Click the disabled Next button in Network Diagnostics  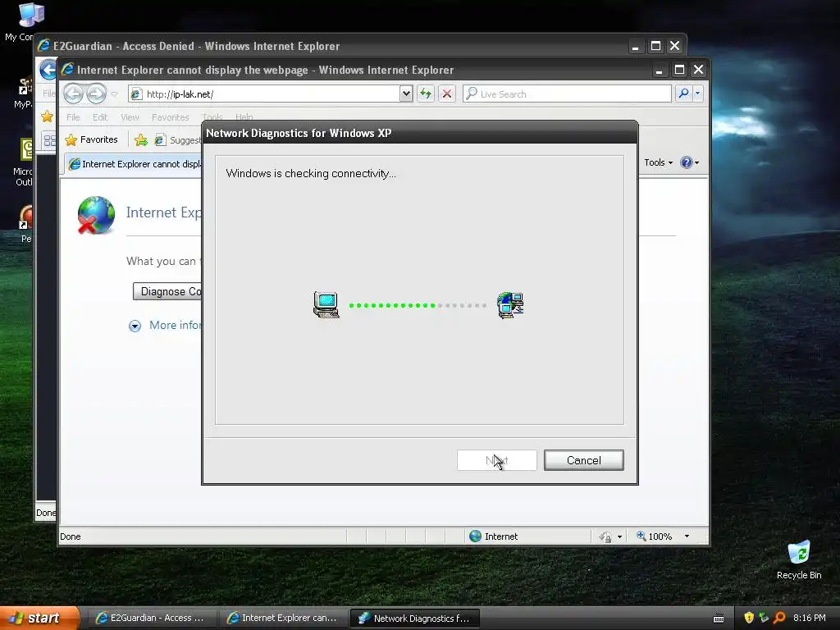(x=496, y=460)
